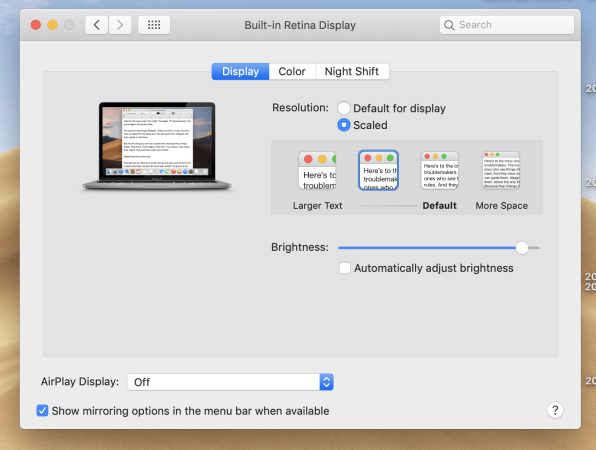Switch to the Night Shift tab
This screenshot has width=596, height=450.
pos(352,71)
